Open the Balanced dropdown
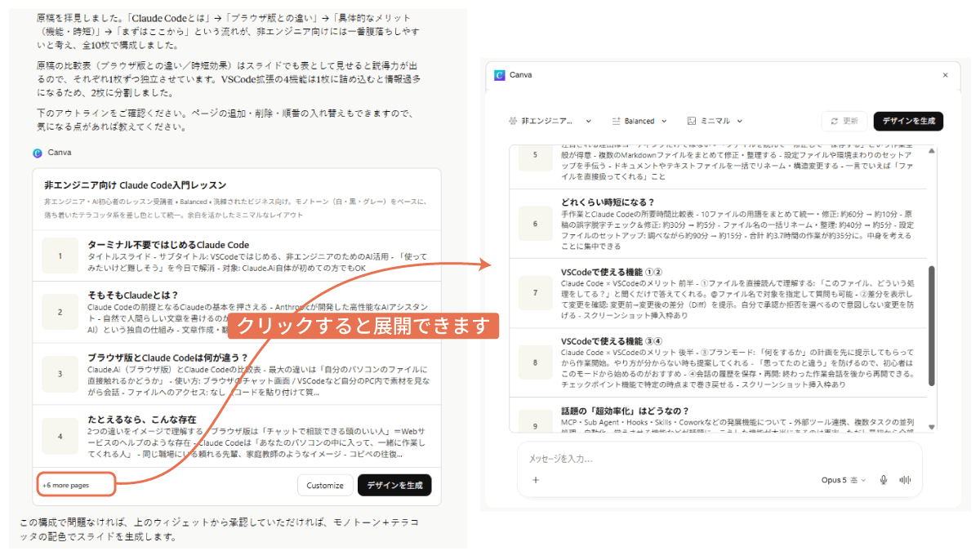Screen dimensions: 980x551 639,121
